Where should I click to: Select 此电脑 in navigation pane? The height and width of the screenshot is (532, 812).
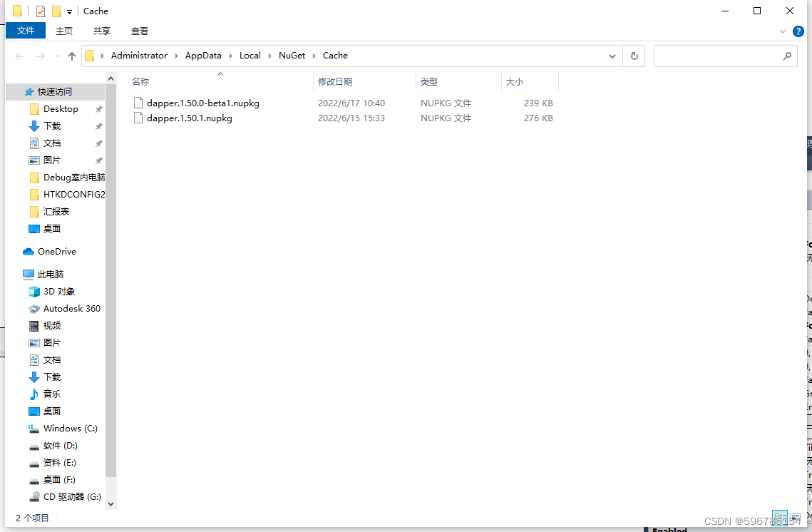coord(50,274)
